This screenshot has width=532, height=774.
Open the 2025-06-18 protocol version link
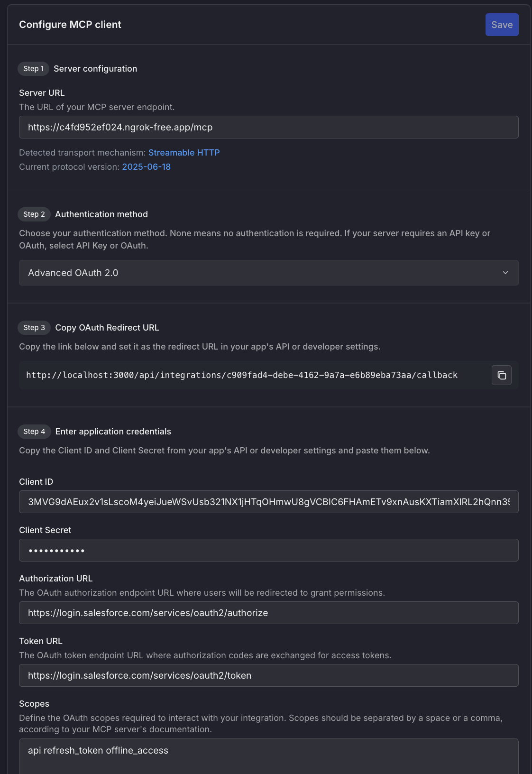(146, 166)
